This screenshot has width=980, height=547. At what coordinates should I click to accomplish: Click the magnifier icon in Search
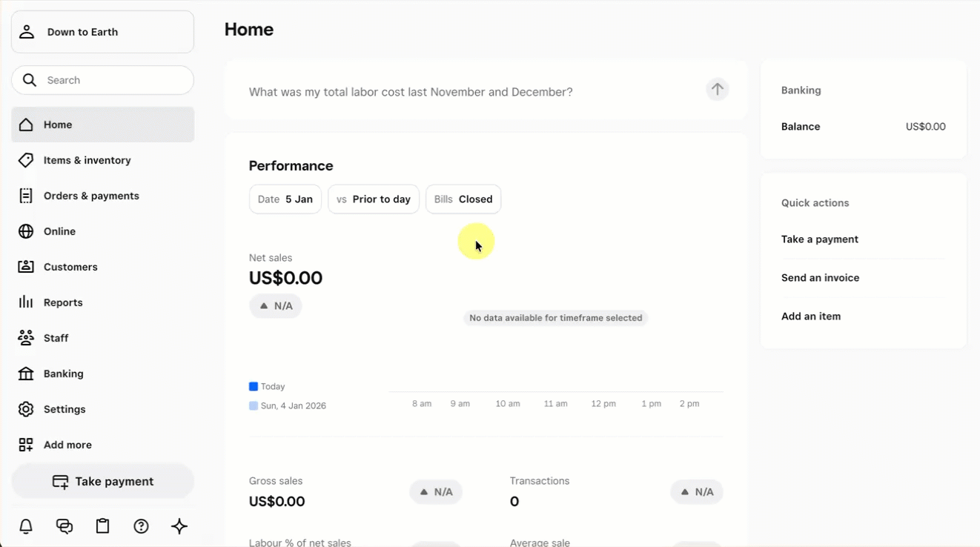(x=30, y=80)
